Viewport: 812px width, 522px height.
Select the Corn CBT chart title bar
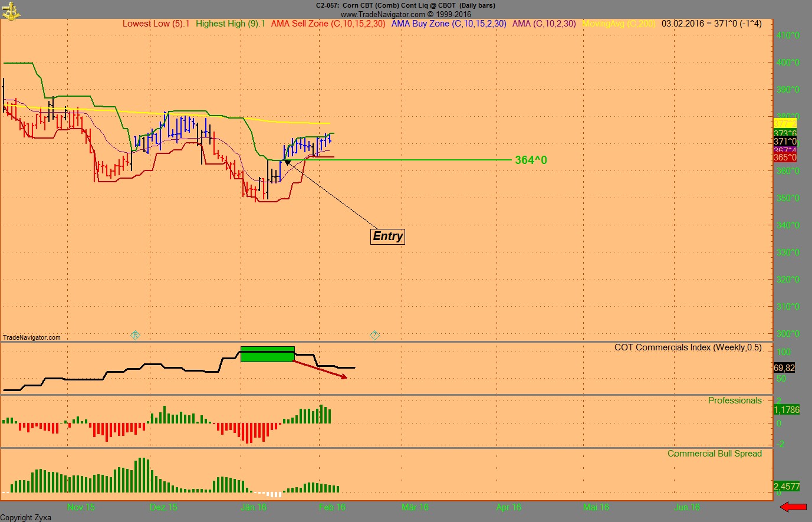tap(406, 5)
